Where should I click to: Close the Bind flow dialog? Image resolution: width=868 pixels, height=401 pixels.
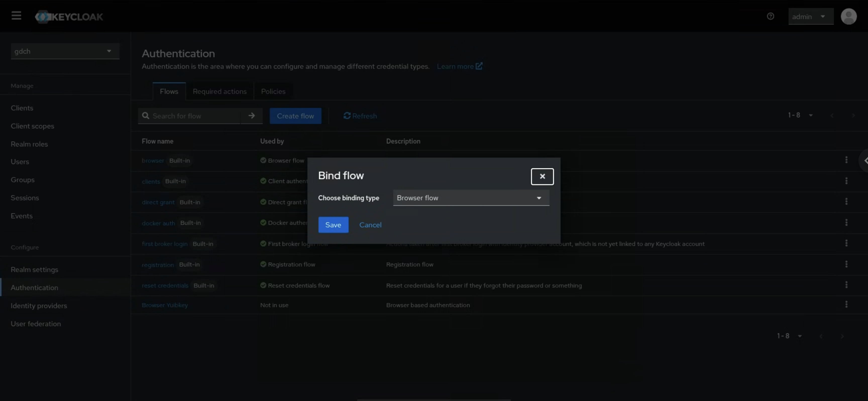(x=542, y=176)
